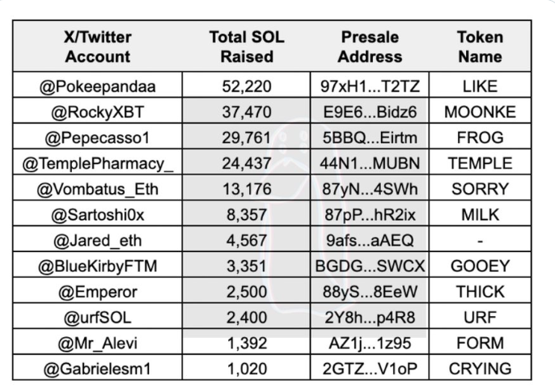Click the Total SOL Raised column header

tap(247, 47)
